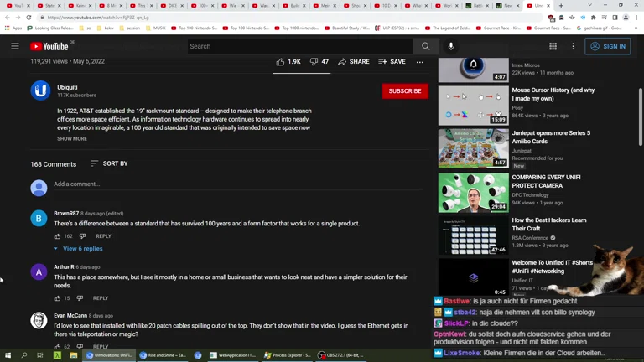The height and width of the screenshot is (362, 644).
Task: Open Gourmet Race - Kir... bookmark
Action: pos(499,28)
